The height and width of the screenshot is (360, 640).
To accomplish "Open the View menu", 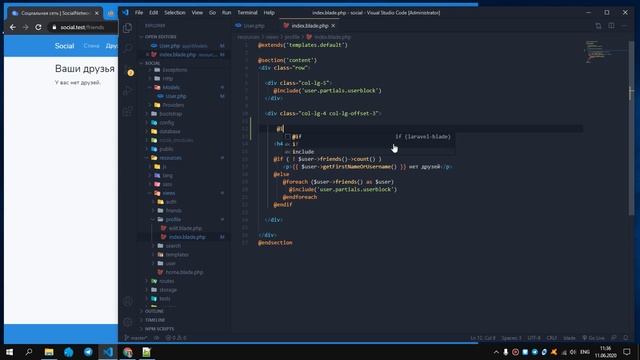I will pos(197,13).
